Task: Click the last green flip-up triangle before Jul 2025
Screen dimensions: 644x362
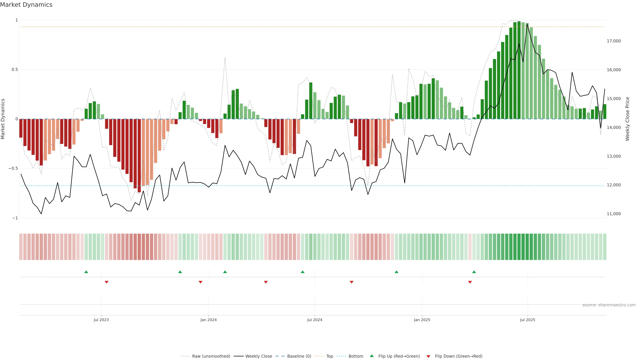Action: 474,272
